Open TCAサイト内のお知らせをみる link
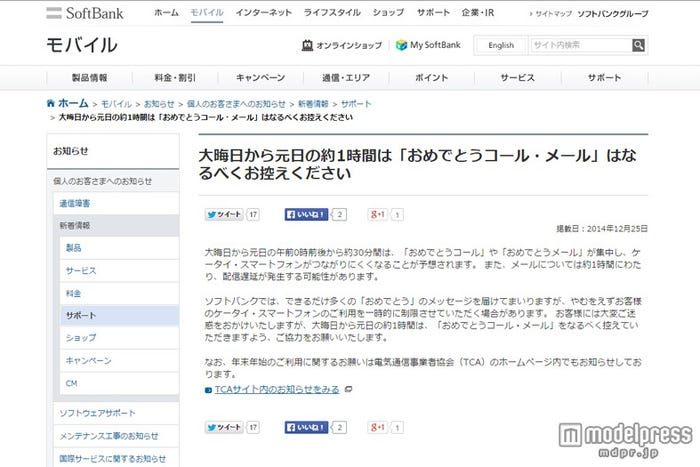 coord(277,389)
